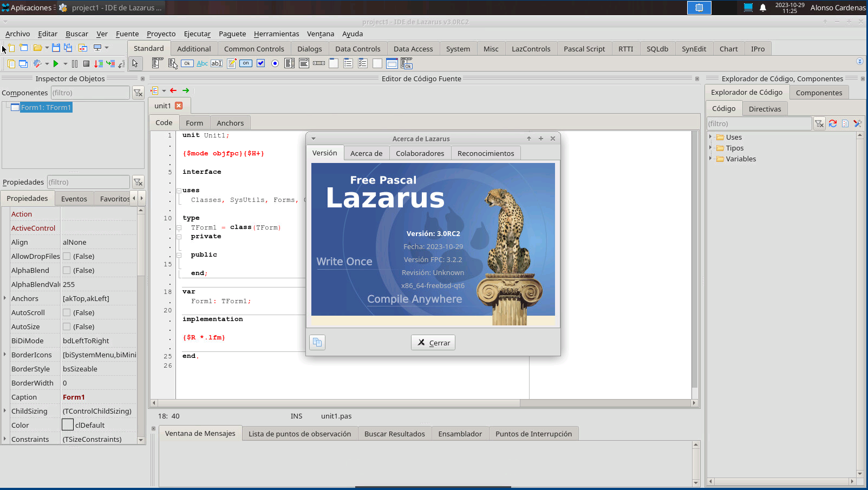Image resolution: width=868 pixels, height=490 pixels.
Task: Click the Stop debugging square icon
Action: 86,63
